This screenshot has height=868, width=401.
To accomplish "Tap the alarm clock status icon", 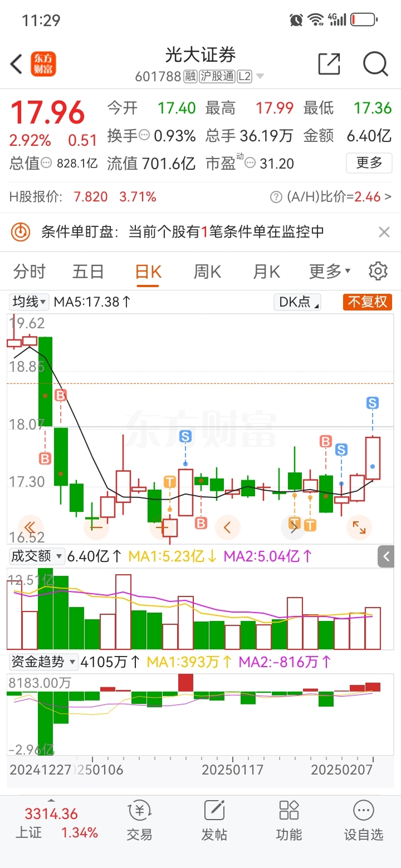I will click(296, 20).
